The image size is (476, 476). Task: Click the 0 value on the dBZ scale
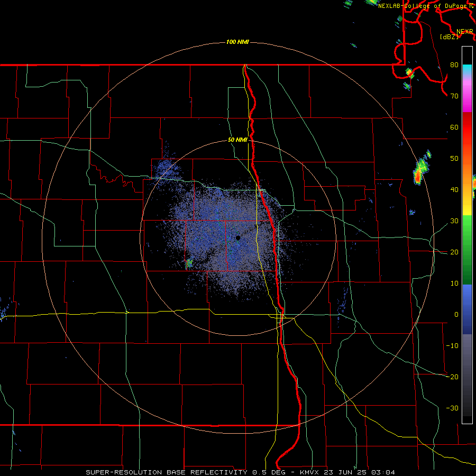(x=456, y=315)
